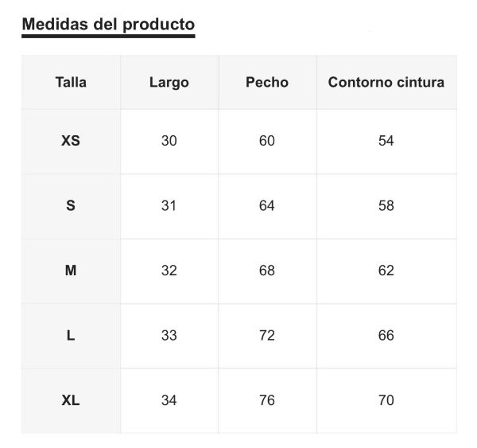The height and width of the screenshot is (448, 477).
Task: Click the M size row label
Action: click(x=71, y=271)
